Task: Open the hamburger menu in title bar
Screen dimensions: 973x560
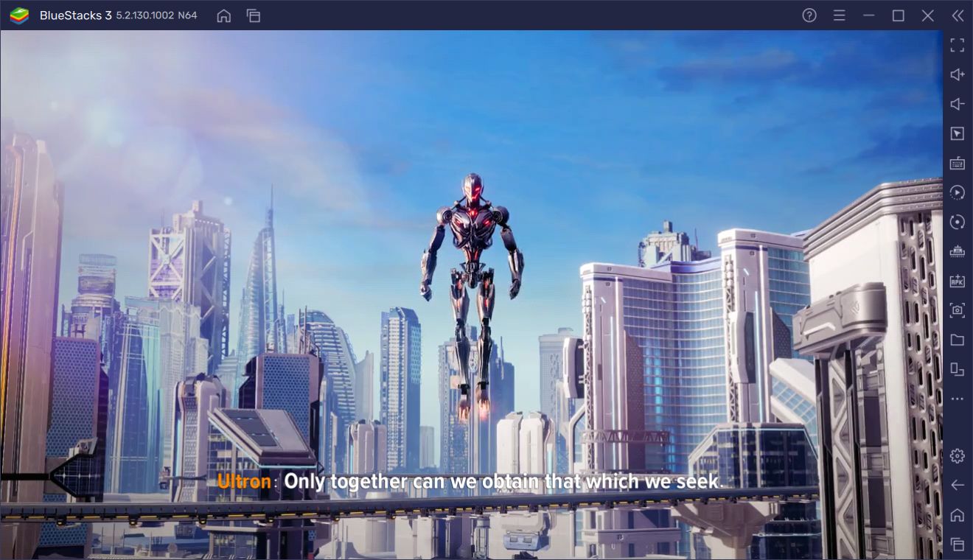Action: (839, 15)
